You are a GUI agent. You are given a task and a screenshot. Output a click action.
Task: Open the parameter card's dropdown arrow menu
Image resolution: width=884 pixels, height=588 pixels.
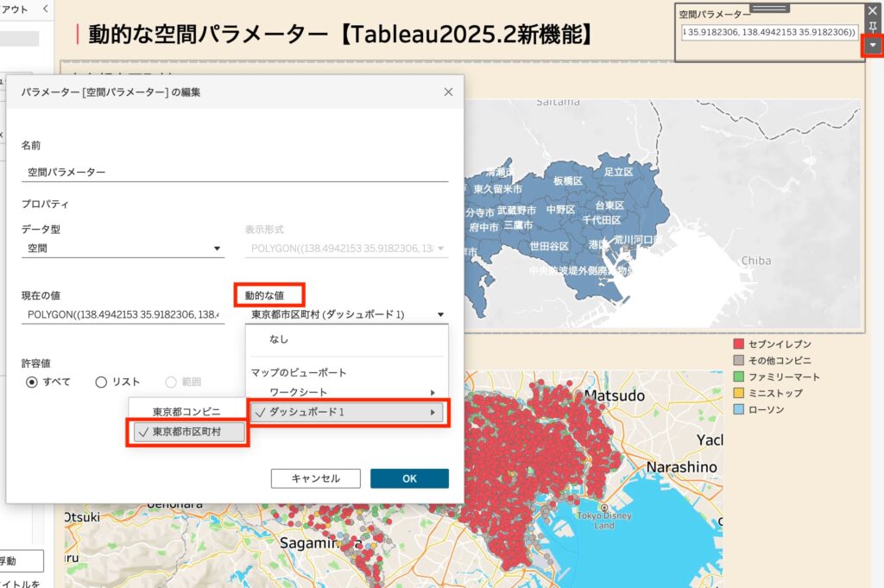coord(872,46)
